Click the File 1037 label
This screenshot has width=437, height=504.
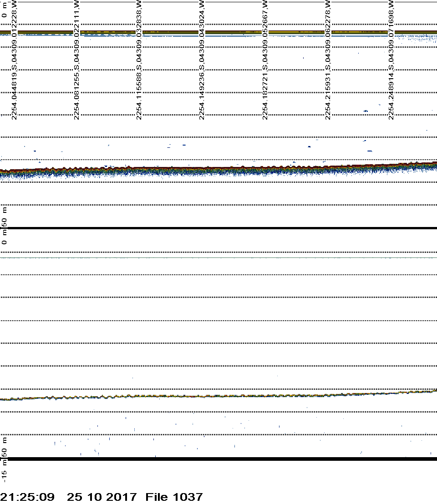point(174,497)
